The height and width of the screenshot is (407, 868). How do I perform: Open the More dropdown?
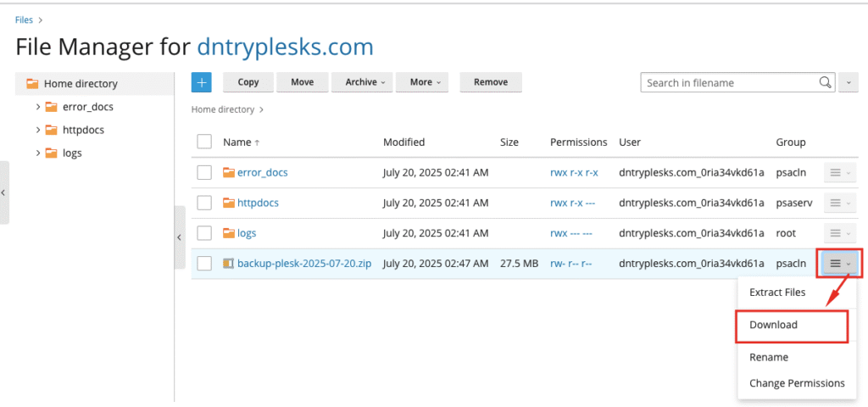422,82
